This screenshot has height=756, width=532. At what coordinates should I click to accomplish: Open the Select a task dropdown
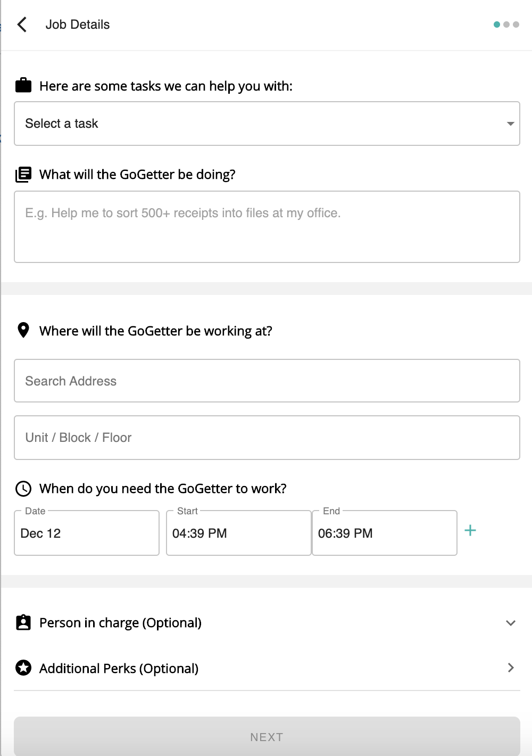[267, 124]
